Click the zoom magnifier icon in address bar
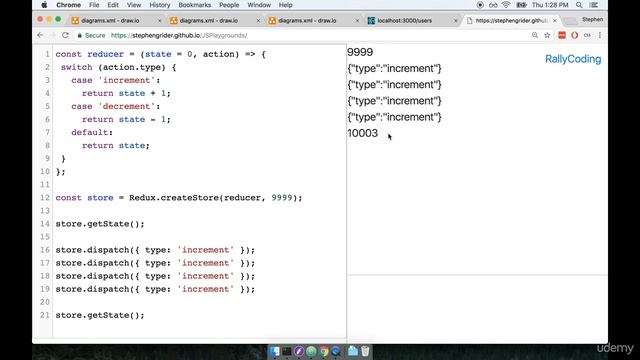Viewport: 640px width, 360px height. (535, 35)
